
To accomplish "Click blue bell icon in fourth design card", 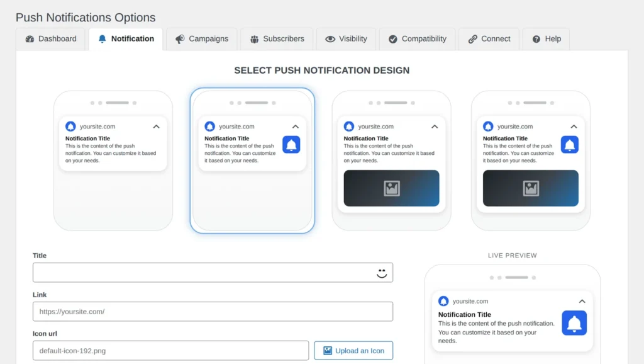I will [570, 144].
